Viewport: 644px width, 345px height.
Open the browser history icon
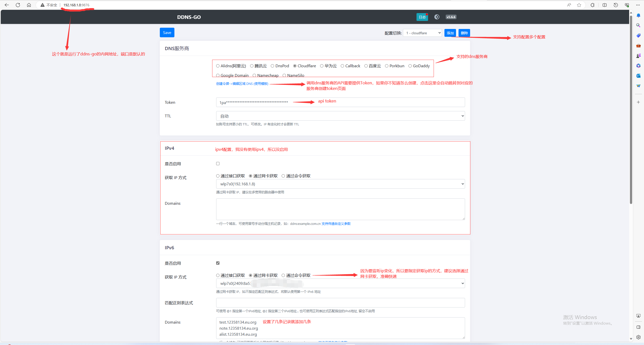pyautogui.click(x=616, y=5)
